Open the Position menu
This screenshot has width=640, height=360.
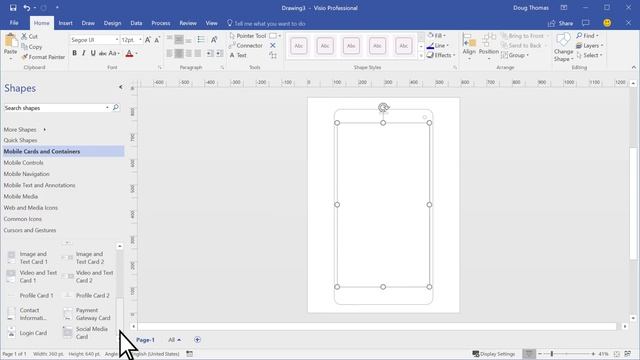pyautogui.click(x=489, y=47)
